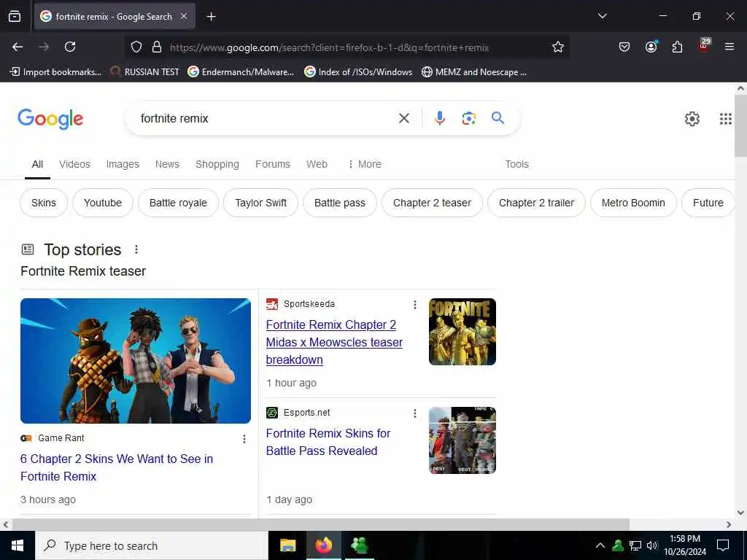
Task: View site security padlock information
Action: pyautogui.click(x=156, y=47)
